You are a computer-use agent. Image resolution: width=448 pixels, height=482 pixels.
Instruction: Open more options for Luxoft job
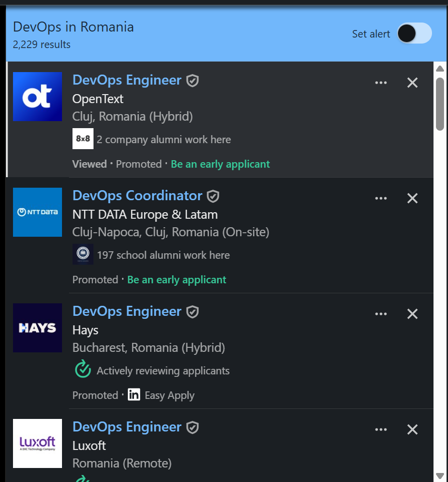(381, 429)
